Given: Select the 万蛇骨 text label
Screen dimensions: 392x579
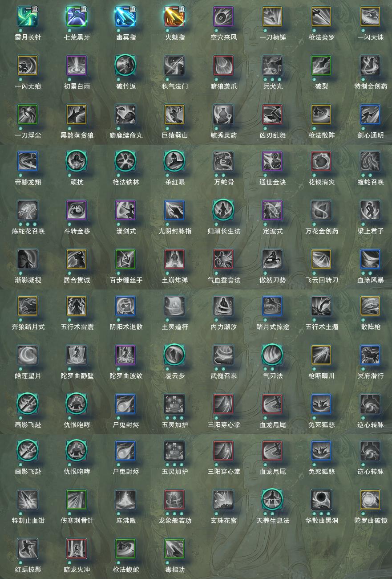Looking at the screenshot, I should [x=224, y=182].
